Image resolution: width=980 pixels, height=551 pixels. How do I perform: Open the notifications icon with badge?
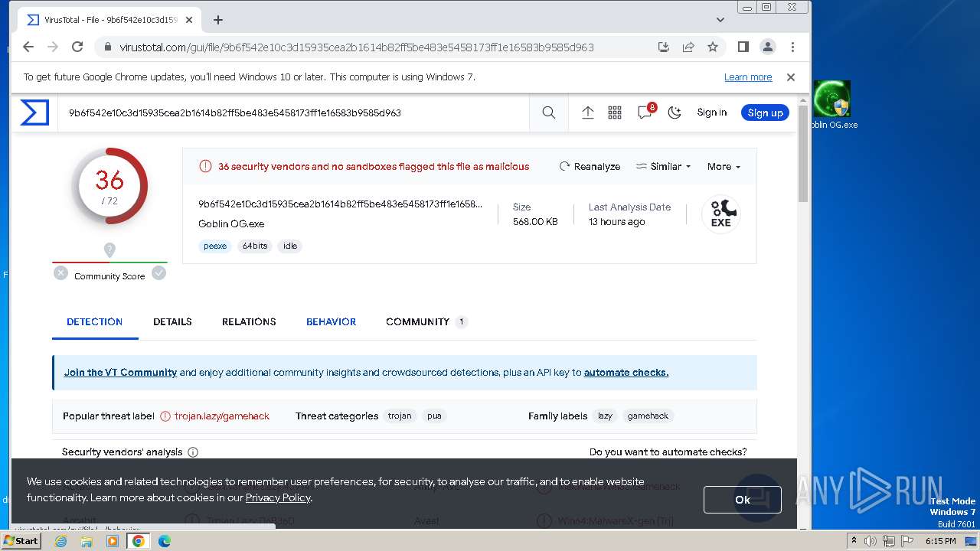click(x=645, y=112)
